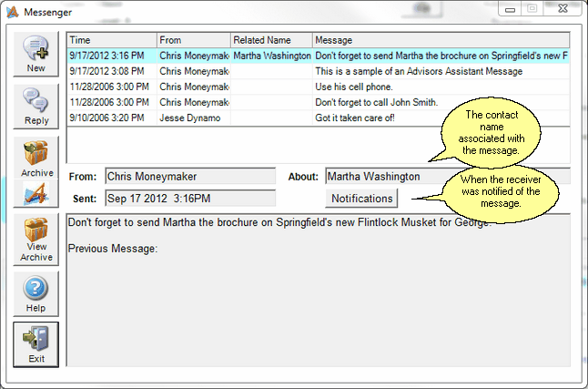588x389 pixels.
Task: Click the From field showing Chris Moneymaker
Action: pyautogui.click(x=189, y=177)
